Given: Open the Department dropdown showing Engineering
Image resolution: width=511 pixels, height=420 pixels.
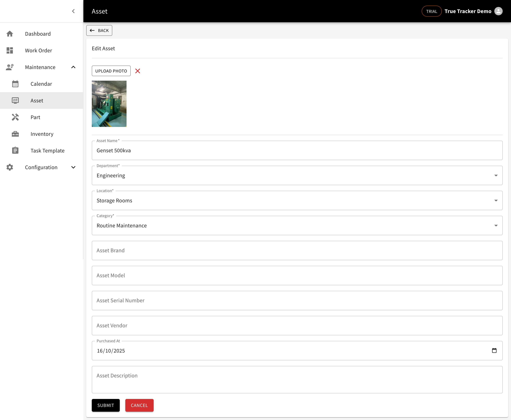Looking at the screenshot, I should [x=496, y=175].
